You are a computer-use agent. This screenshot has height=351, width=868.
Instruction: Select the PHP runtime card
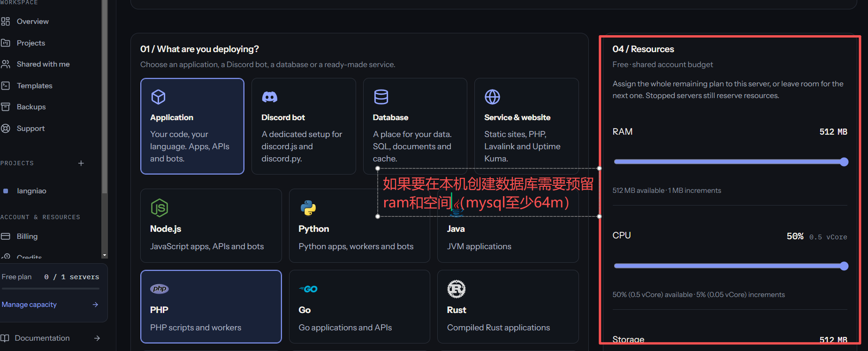[211, 307]
